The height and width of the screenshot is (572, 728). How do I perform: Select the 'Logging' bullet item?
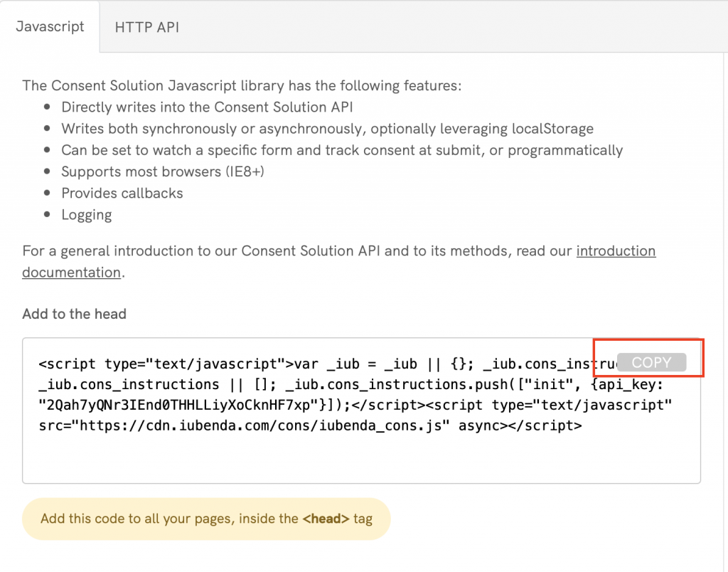coord(86,214)
